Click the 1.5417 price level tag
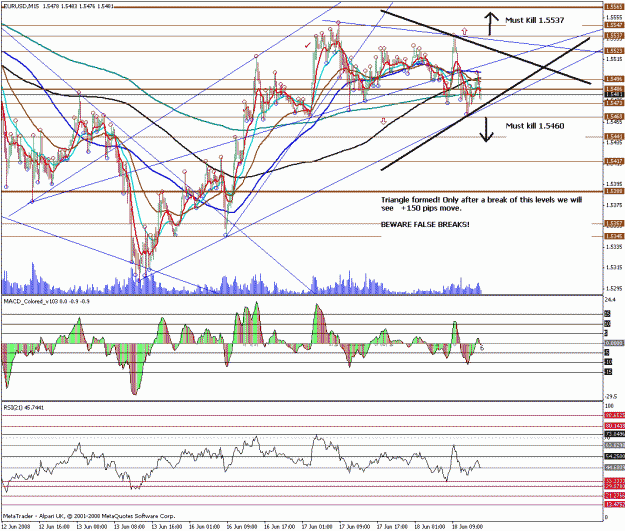The width and height of the screenshot is (625, 531). (614, 162)
